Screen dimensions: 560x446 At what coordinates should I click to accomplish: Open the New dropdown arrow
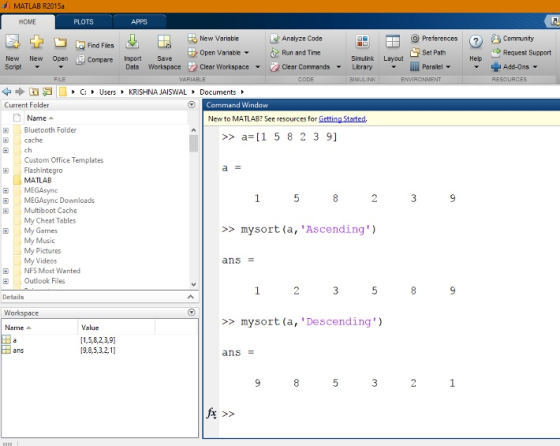[x=36, y=67]
